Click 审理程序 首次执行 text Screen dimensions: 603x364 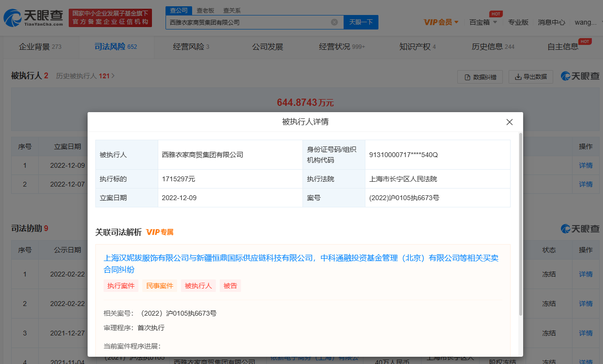134,328
